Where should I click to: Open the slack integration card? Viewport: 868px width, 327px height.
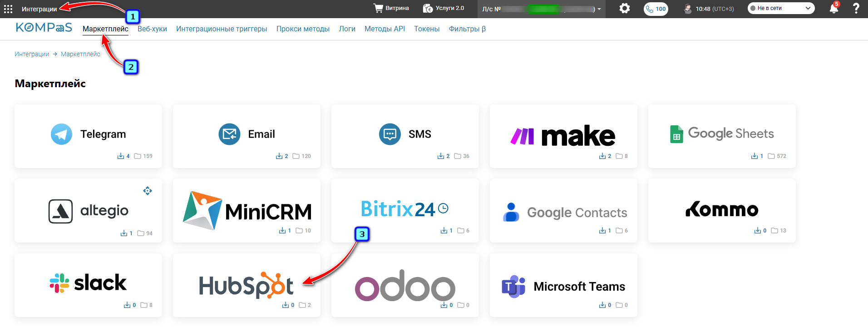click(x=88, y=285)
